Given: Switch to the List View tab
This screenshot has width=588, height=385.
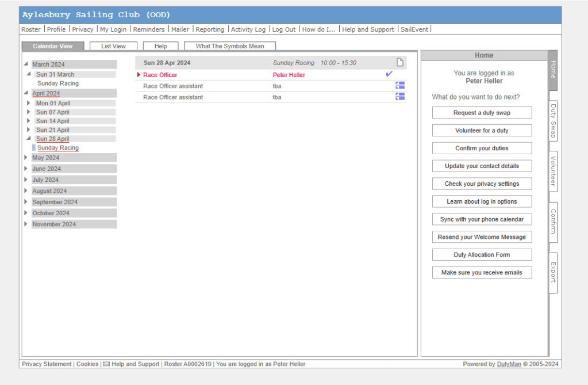Looking at the screenshot, I should coord(113,46).
